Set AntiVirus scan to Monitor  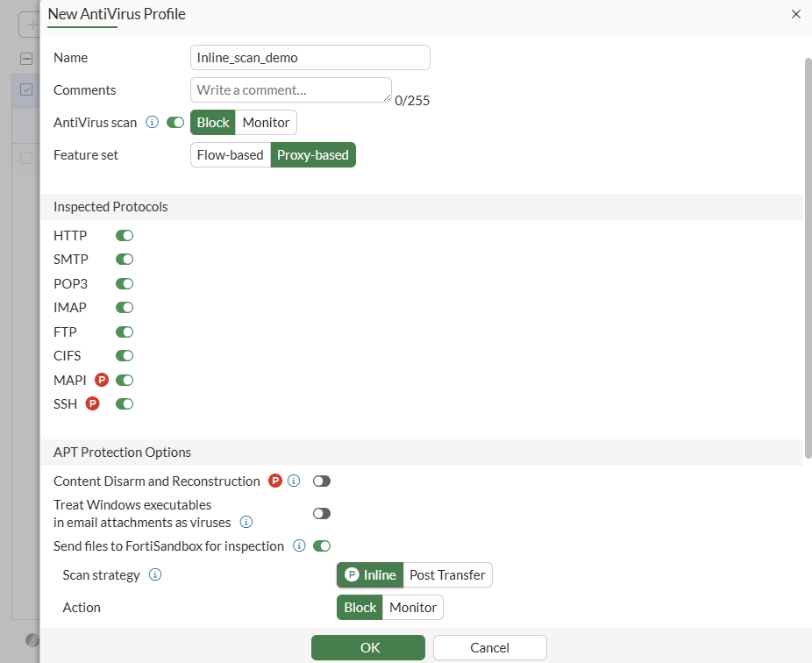coord(266,123)
